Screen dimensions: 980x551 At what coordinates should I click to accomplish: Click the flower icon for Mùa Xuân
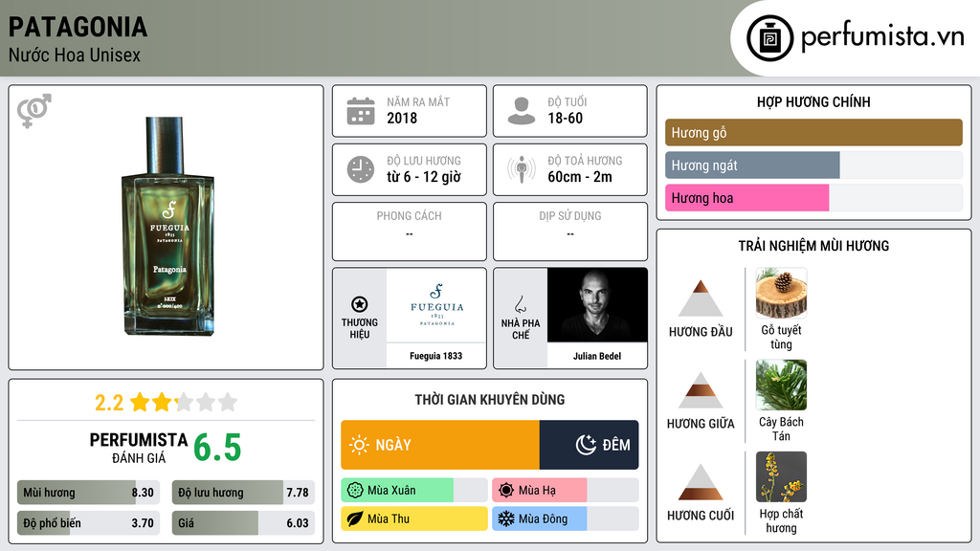[x=355, y=491]
